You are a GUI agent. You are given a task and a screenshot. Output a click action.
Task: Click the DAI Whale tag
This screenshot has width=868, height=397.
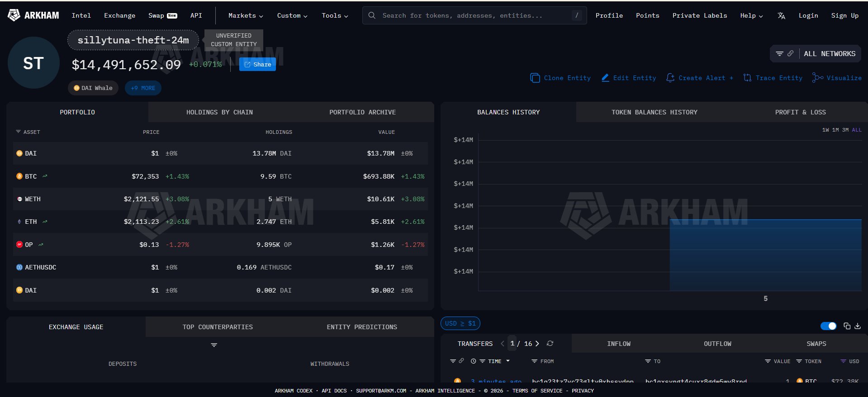93,88
